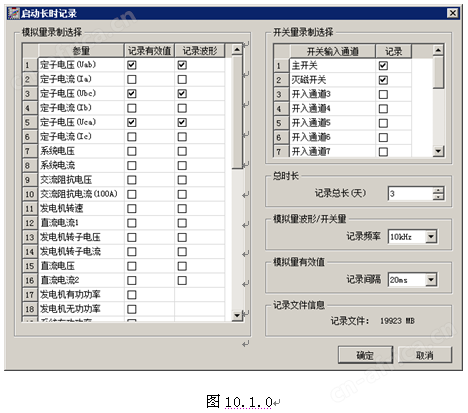This screenshot has width=468, height=413.
Task: Click the dialog title bar app icon
Action: 14,13
